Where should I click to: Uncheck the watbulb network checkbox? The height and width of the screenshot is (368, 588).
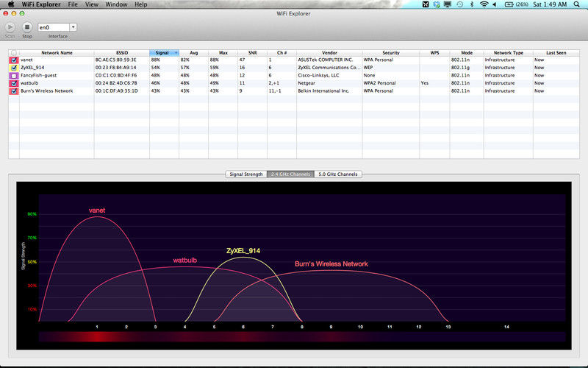click(14, 83)
